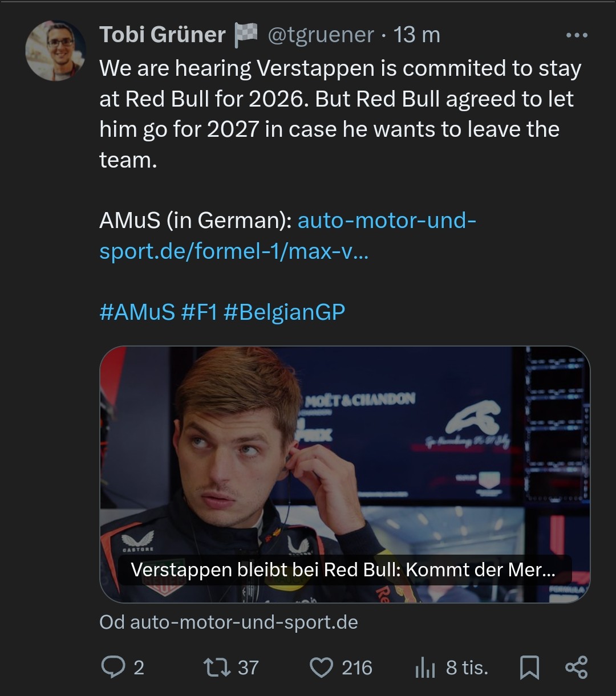
Task: Click the checkered flag emoji beside name
Action: 246,35
